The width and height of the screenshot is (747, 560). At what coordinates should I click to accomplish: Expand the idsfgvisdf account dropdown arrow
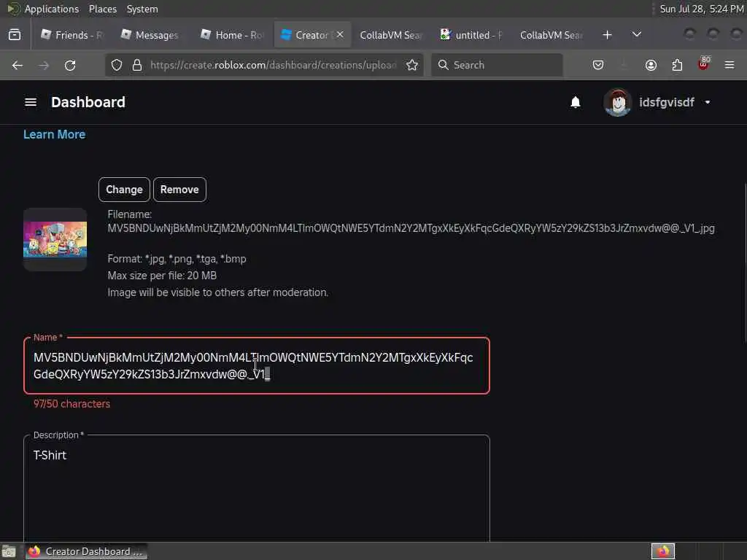(708, 102)
